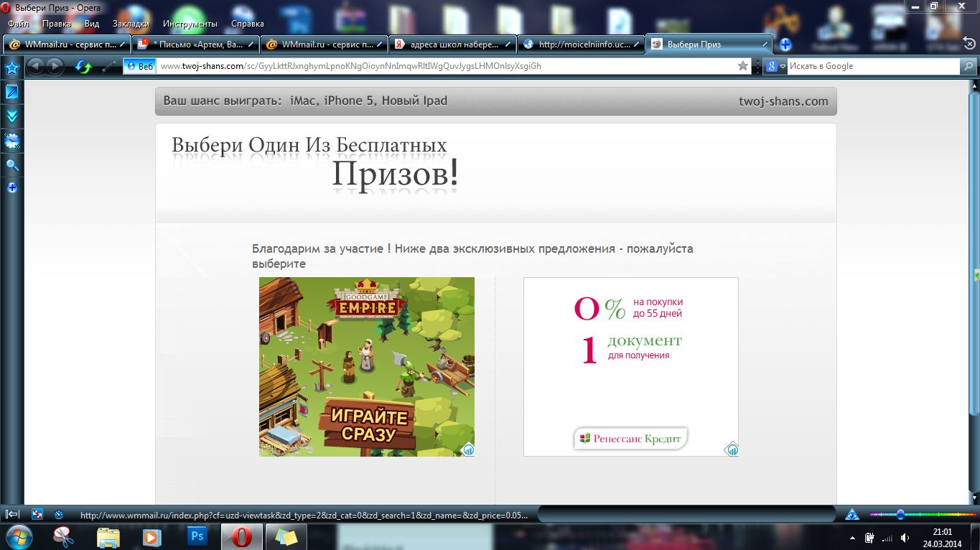
Task: Open Windows Explorer from the taskbar
Action: click(108, 537)
